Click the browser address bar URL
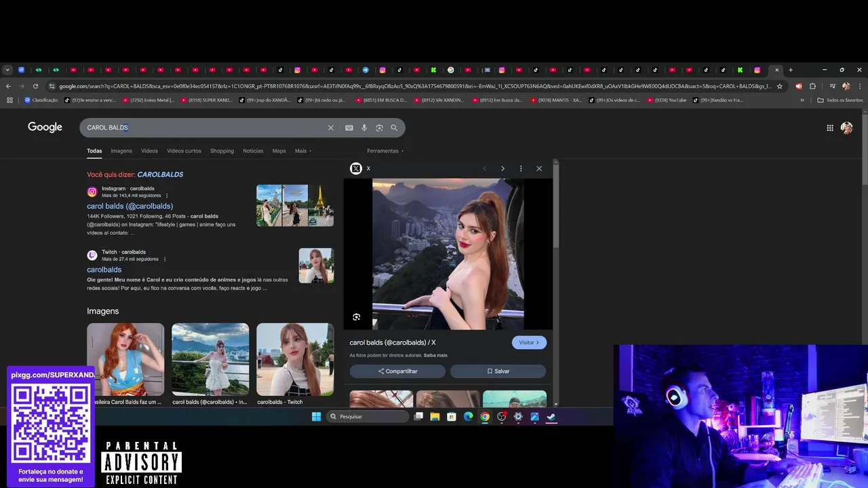Image resolution: width=868 pixels, height=488 pixels. pos(415,86)
